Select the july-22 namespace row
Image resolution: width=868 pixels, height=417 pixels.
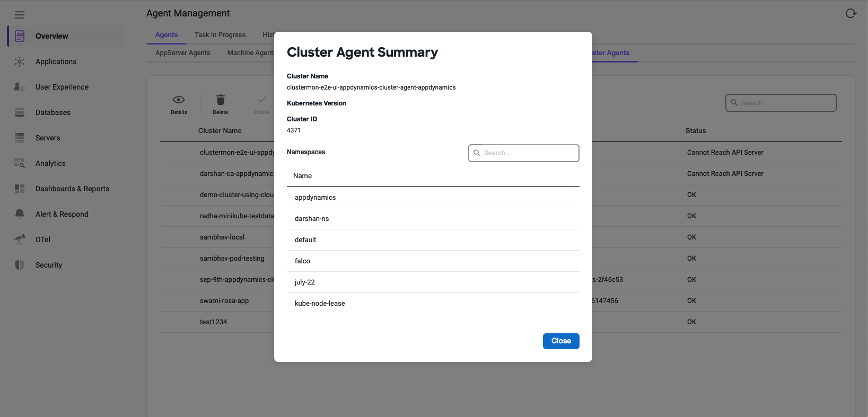[433, 282]
